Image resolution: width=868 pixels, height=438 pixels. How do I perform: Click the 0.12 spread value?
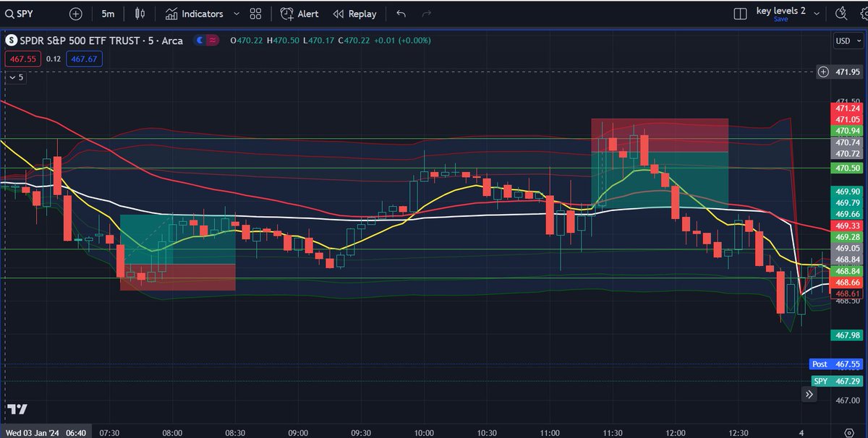53,59
